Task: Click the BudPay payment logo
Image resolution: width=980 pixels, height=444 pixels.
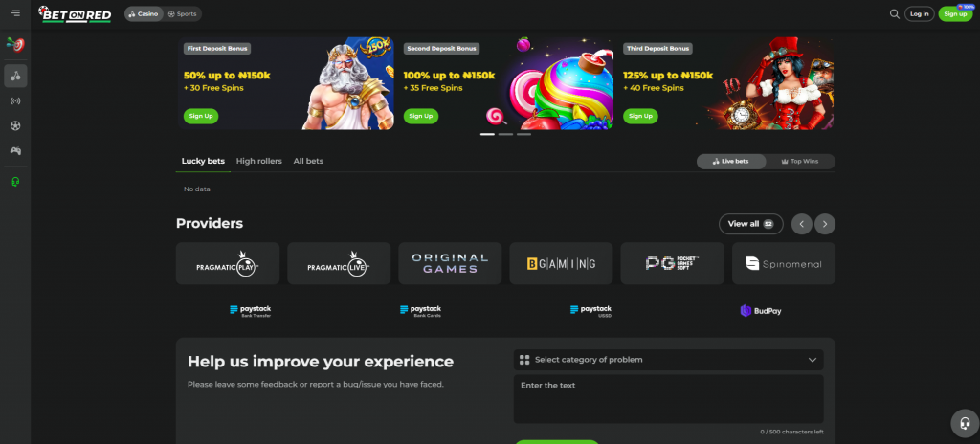Action: (x=761, y=311)
